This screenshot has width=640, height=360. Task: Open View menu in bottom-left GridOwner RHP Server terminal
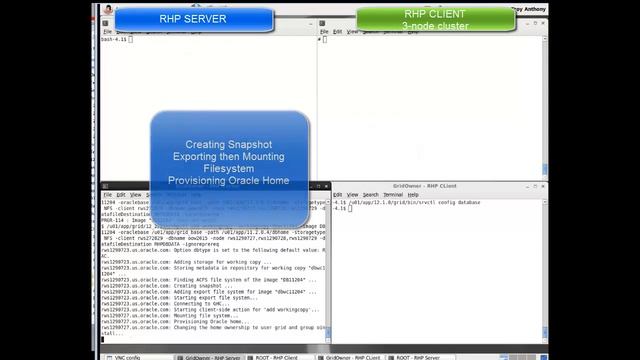point(136,195)
